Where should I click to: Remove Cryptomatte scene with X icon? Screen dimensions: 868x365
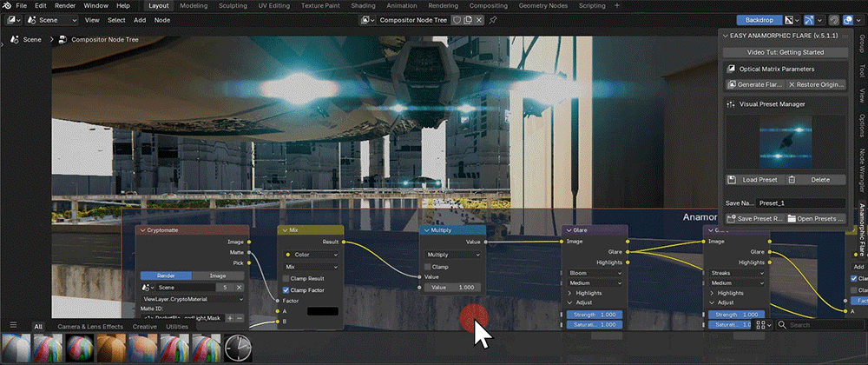click(x=240, y=288)
